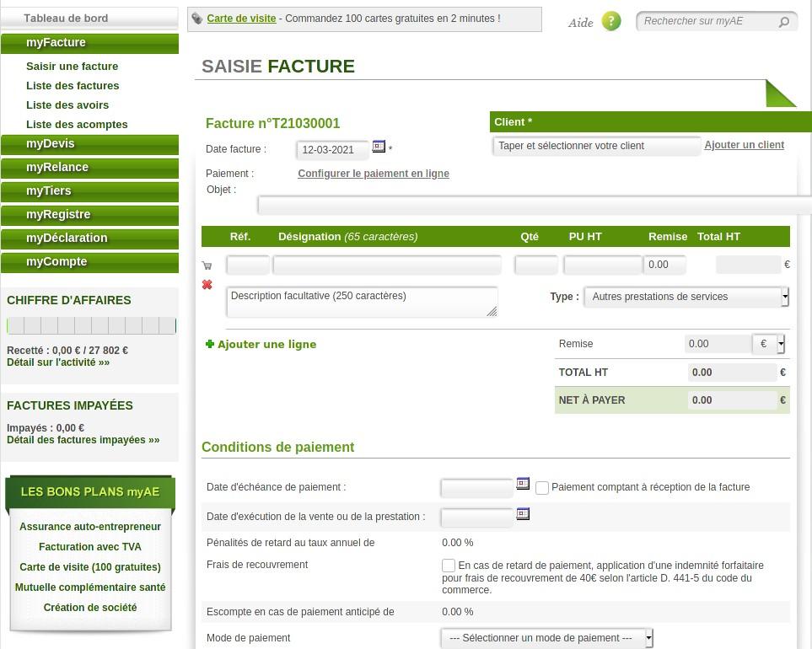Image resolution: width=812 pixels, height=649 pixels.
Task: Open Liste des factures
Action: tap(73, 85)
